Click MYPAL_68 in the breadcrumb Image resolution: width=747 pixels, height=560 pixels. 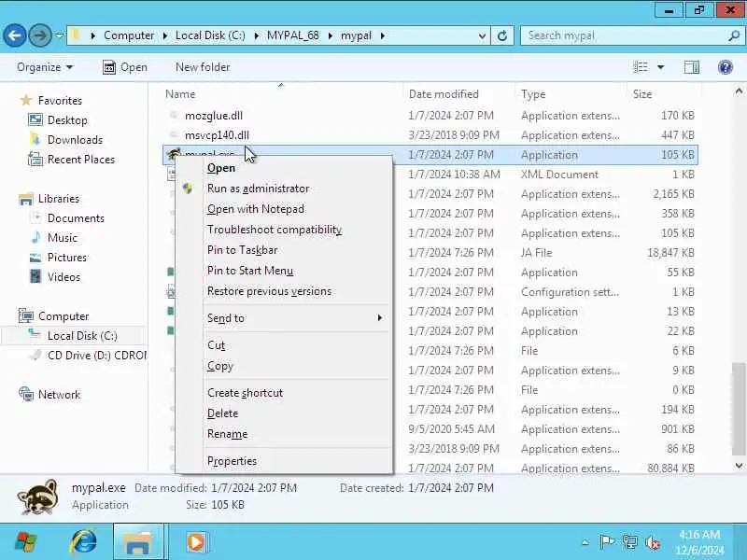tap(292, 35)
